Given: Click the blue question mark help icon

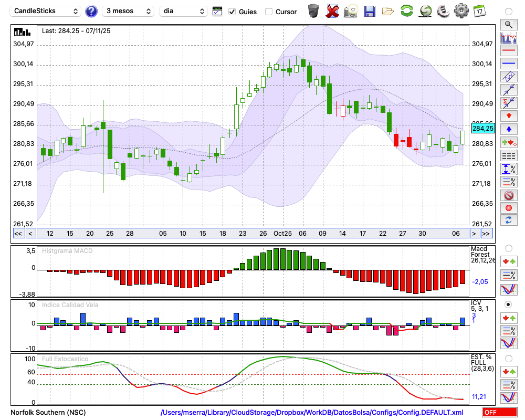Looking at the screenshot, I should tap(91, 11).
